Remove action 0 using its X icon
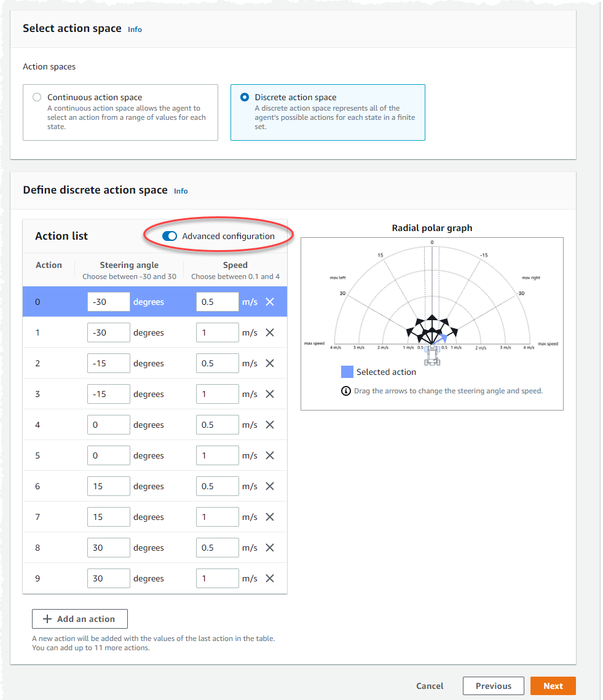603x700 pixels. point(269,301)
